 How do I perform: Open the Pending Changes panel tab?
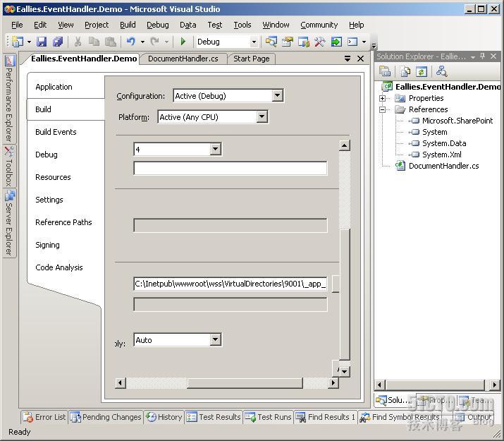(x=106, y=417)
